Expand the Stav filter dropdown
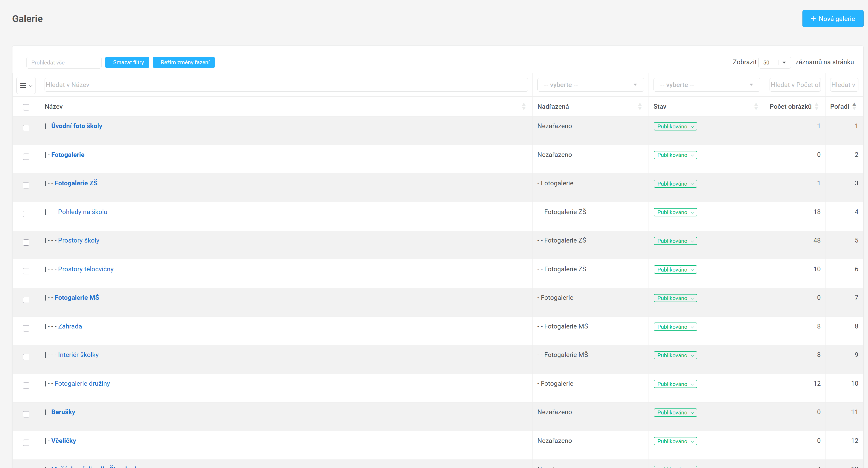This screenshot has height=468, width=868. click(x=706, y=85)
